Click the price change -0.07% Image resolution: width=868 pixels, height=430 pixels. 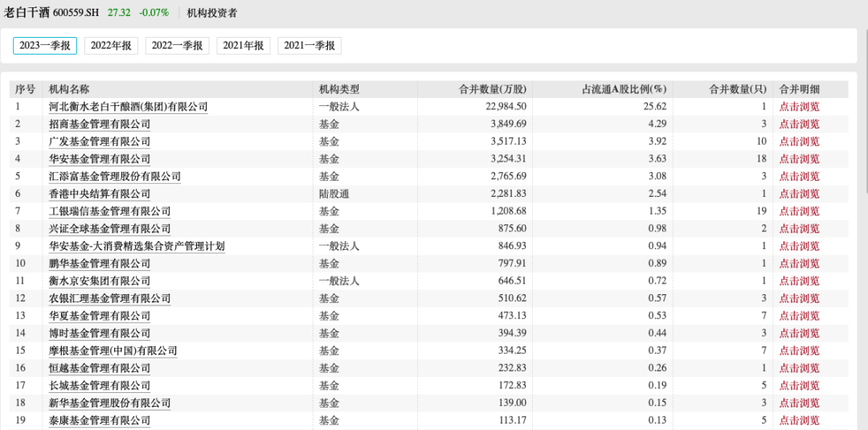click(154, 13)
